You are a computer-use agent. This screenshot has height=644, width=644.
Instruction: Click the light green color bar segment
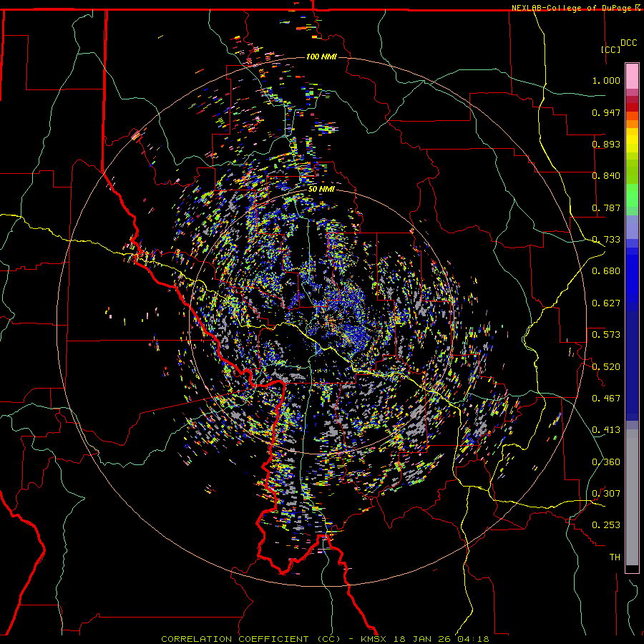(x=632, y=195)
